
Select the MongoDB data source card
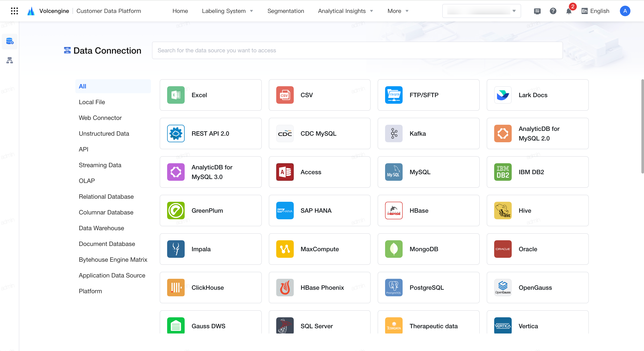(428, 249)
